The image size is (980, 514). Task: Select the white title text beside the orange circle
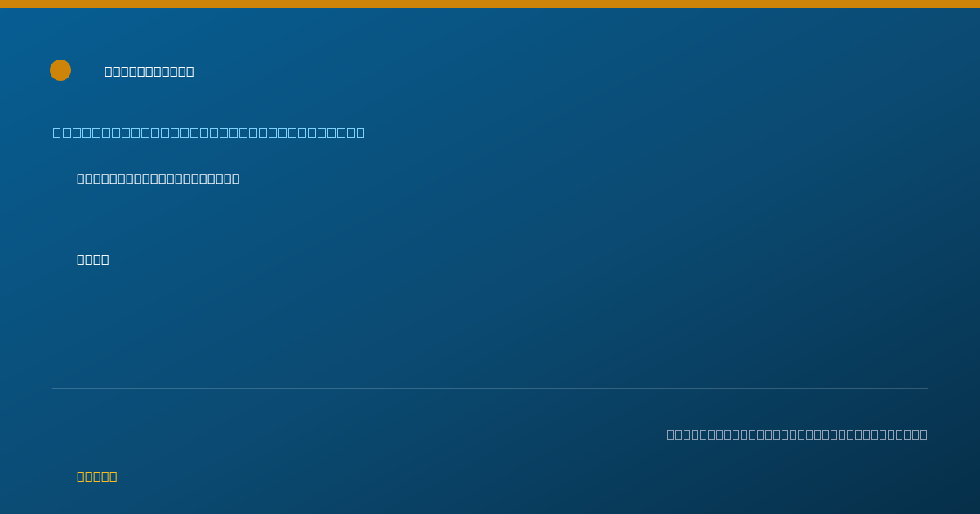149,71
